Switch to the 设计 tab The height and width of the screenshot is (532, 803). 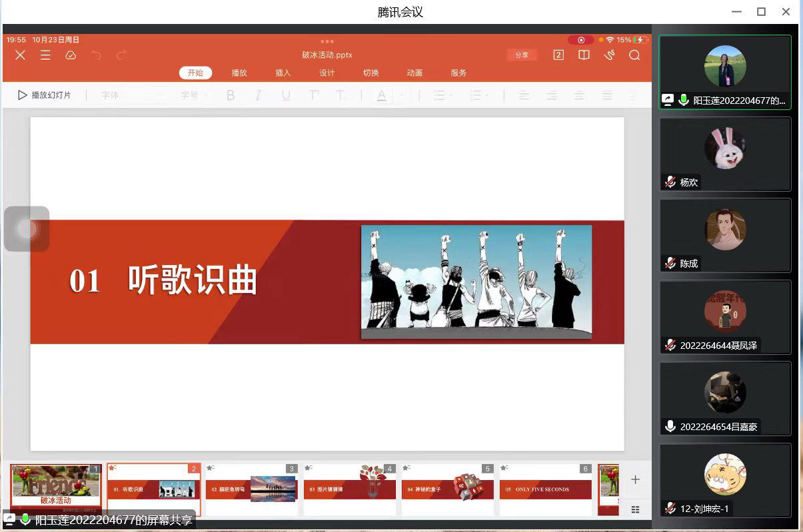pos(327,73)
